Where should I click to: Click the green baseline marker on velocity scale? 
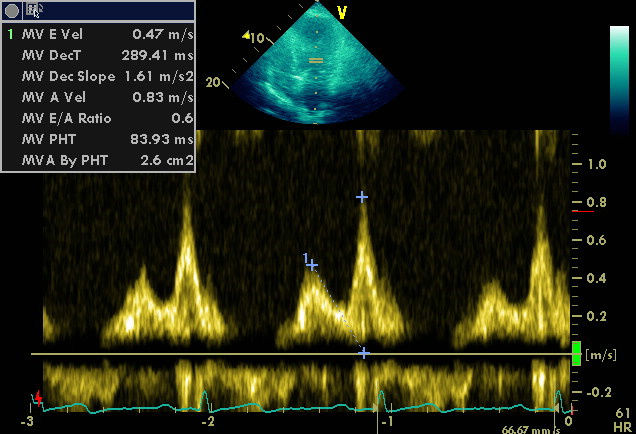coord(576,353)
